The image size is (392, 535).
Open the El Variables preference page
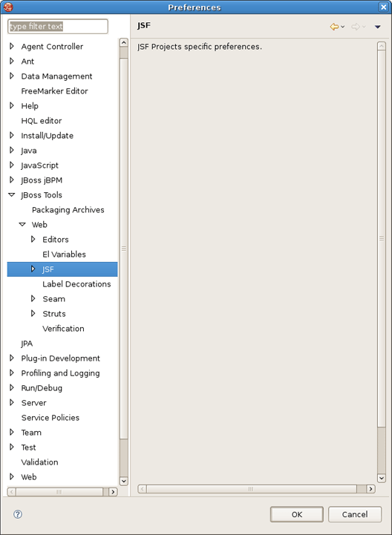coord(64,255)
